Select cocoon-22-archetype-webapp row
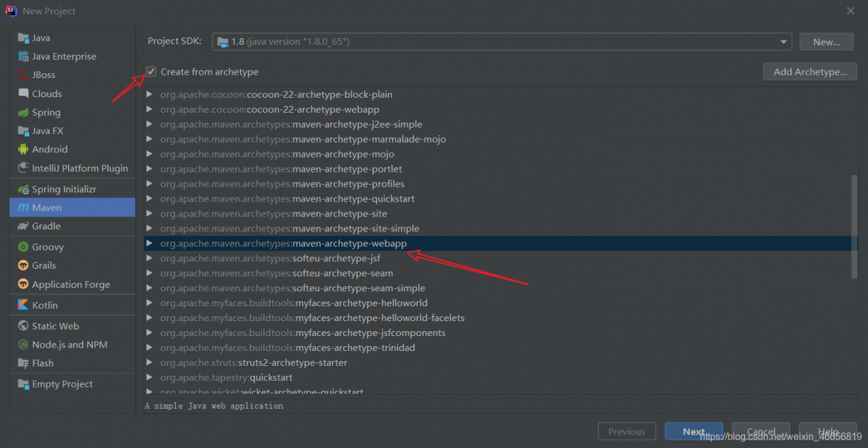The width and height of the screenshot is (868, 448). [x=500, y=109]
